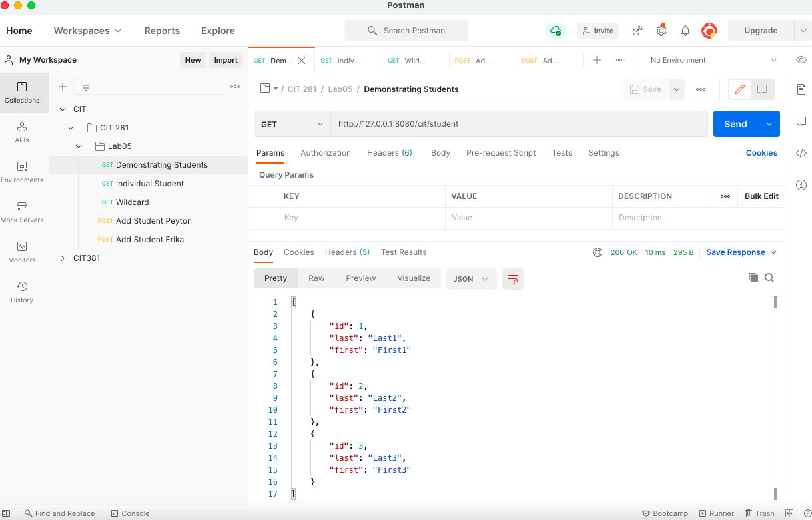Screen dimensions: 812x520
Task: Open the History sidebar panel
Action: coord(22,292)
